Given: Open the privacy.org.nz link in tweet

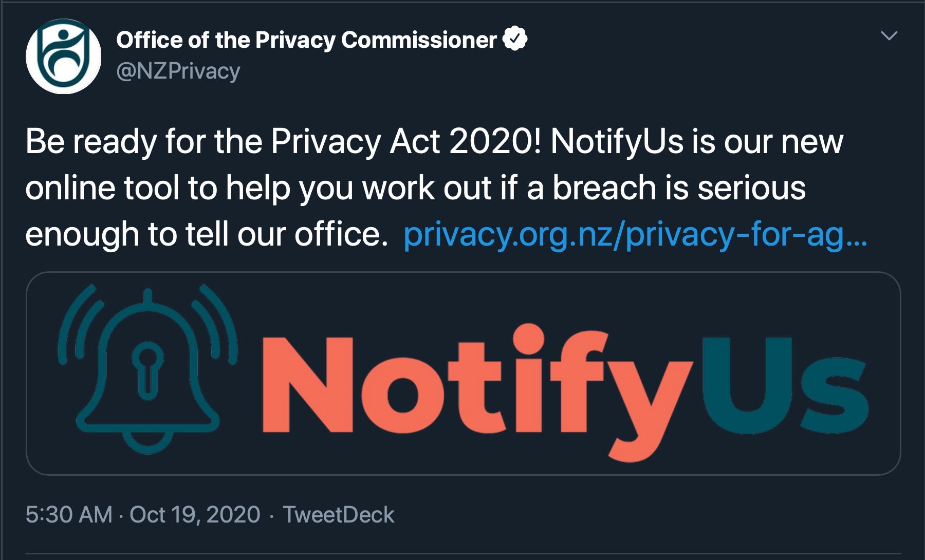Looking at the screenshot, I should (x=635, y=234).
